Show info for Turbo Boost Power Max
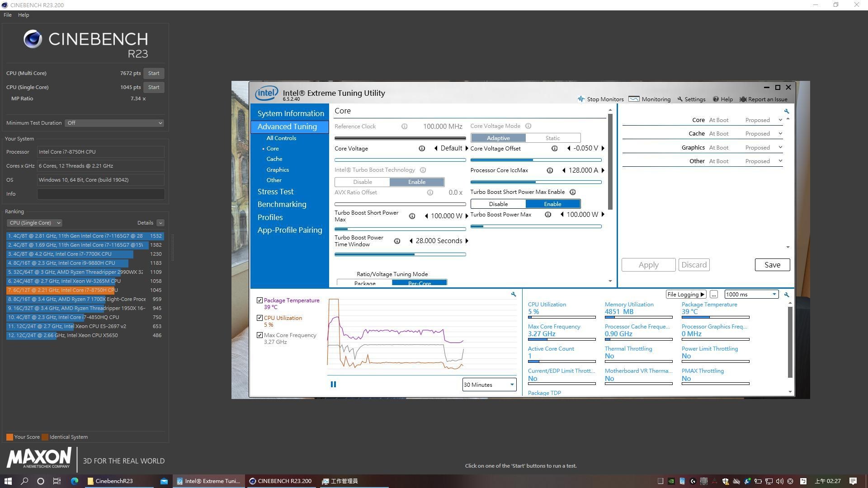The width and height of the screenshot is (868, 488). click(x=548, y=215)
